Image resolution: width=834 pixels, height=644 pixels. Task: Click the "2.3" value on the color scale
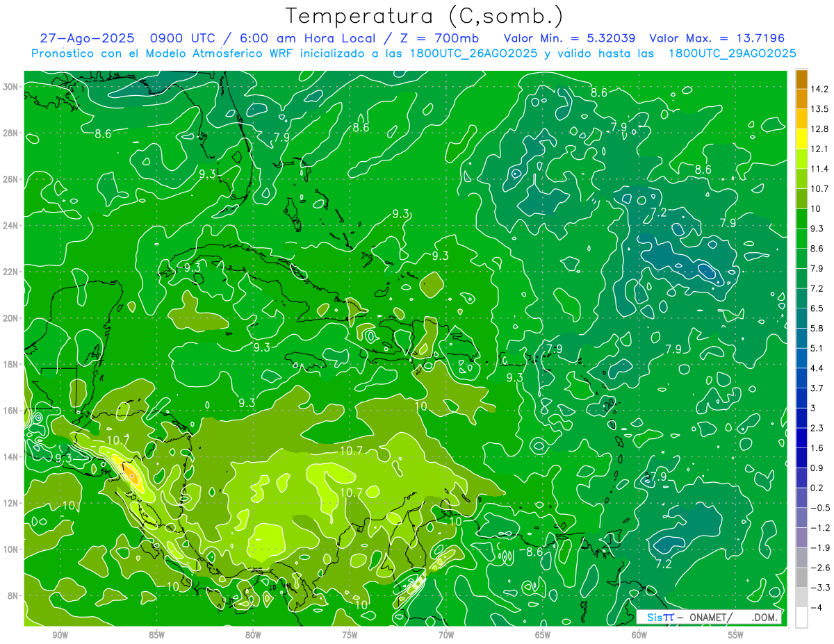817,428
